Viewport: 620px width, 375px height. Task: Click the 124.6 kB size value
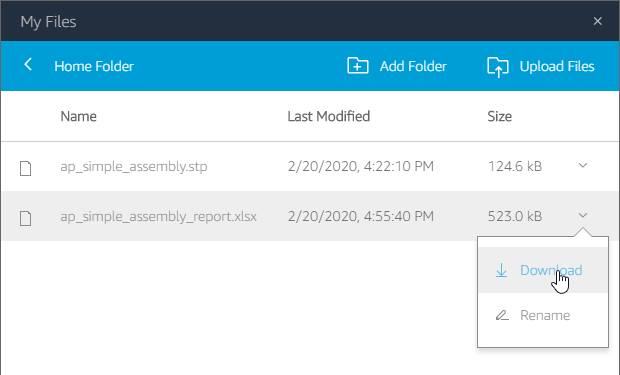(x=514, y=166)
